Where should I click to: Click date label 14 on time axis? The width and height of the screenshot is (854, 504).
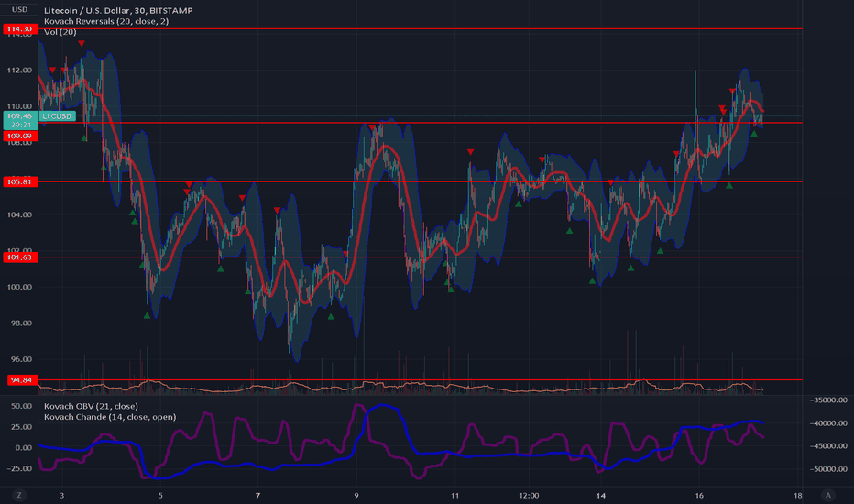601,495
